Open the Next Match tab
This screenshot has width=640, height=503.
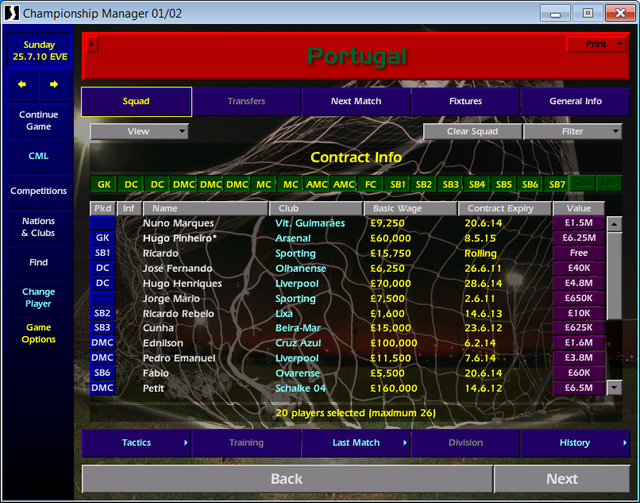point(356,101)
